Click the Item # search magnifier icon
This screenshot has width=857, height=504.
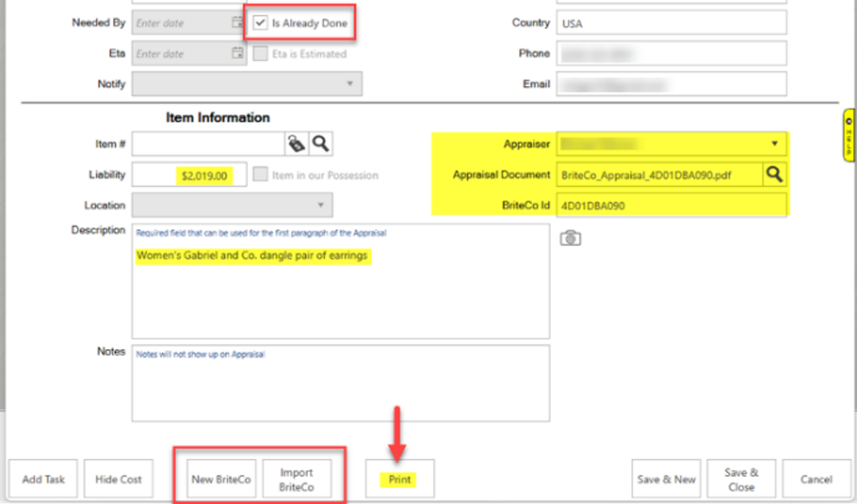pos(320,144)
